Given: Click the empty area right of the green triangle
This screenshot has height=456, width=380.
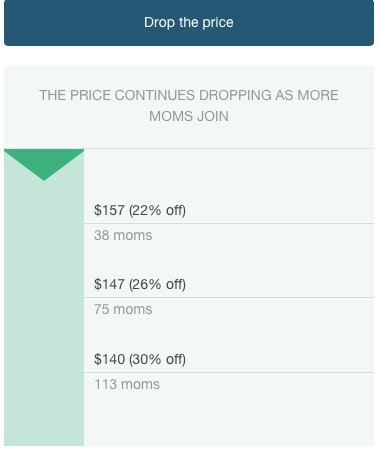Looking at the screenshot, I should 229,173.
